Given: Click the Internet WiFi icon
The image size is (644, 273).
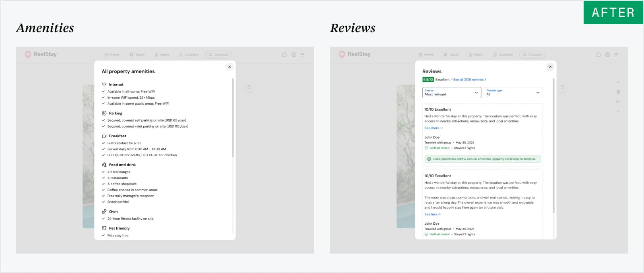Looking at the screenshot, I should tap(104, 85).
